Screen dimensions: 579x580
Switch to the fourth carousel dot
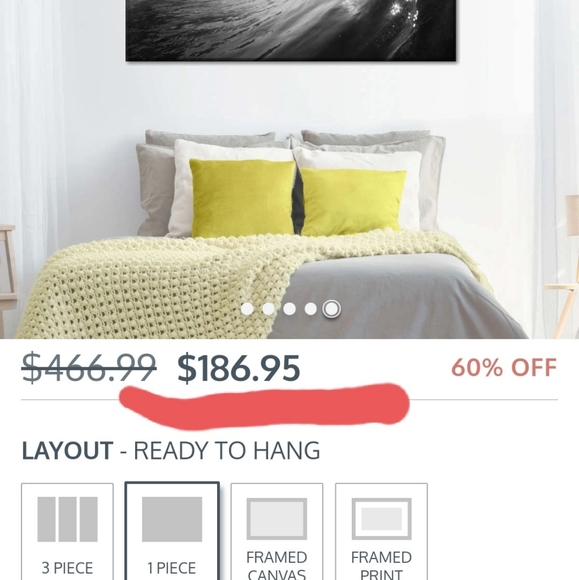point(310,309)
